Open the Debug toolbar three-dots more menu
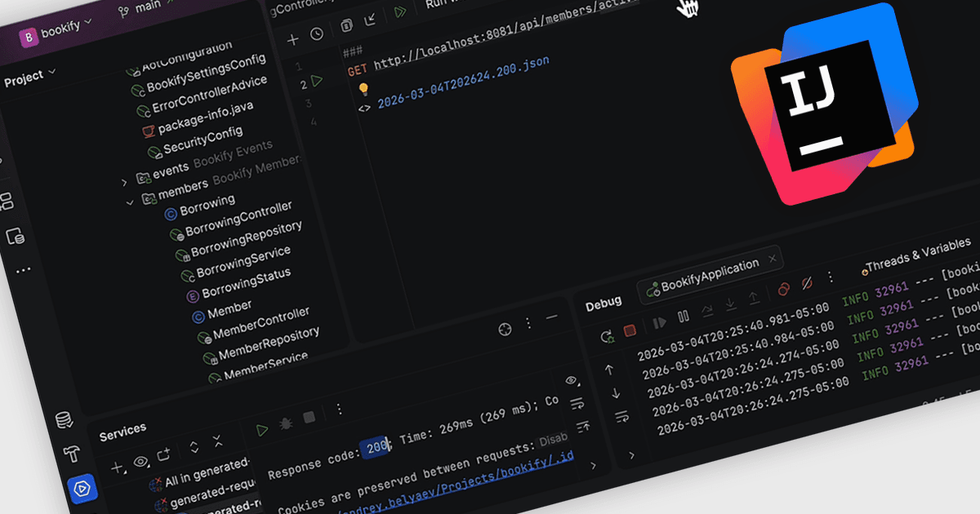 (x=831, y=276)
